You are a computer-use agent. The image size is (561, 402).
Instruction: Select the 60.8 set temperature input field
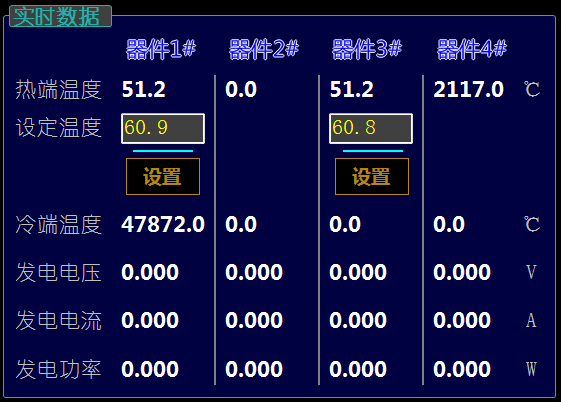(371, 128)
